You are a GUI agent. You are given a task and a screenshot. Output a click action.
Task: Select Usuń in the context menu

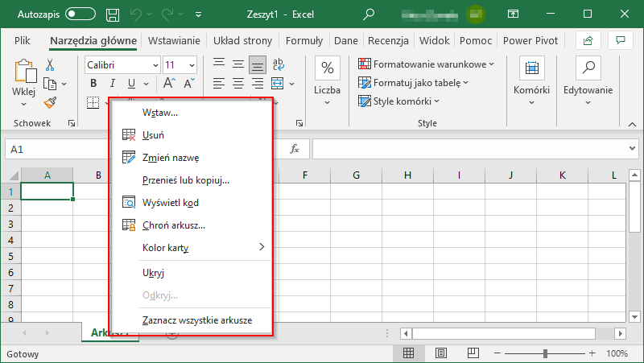(x=191, y=135)
